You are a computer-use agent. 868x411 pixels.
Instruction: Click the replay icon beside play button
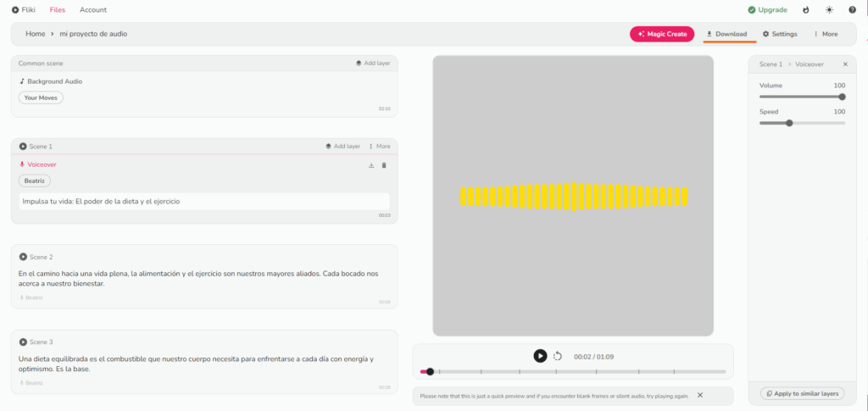point(558,357)
